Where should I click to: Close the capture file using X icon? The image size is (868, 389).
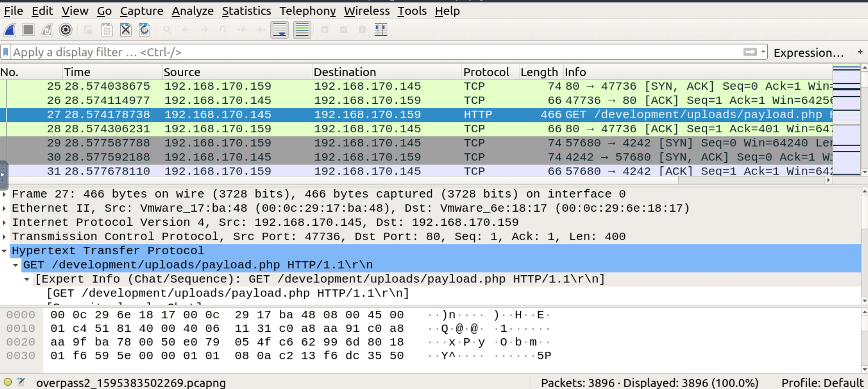tap(126, 30)
